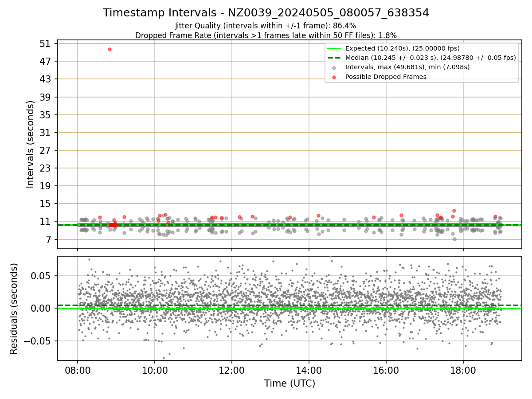The height and width of the screenshot is (399, 532).
Task: Click the "Jitter Quality" 86.4% subtitle line
Action: pyautogui.click(x=266, y=26)
